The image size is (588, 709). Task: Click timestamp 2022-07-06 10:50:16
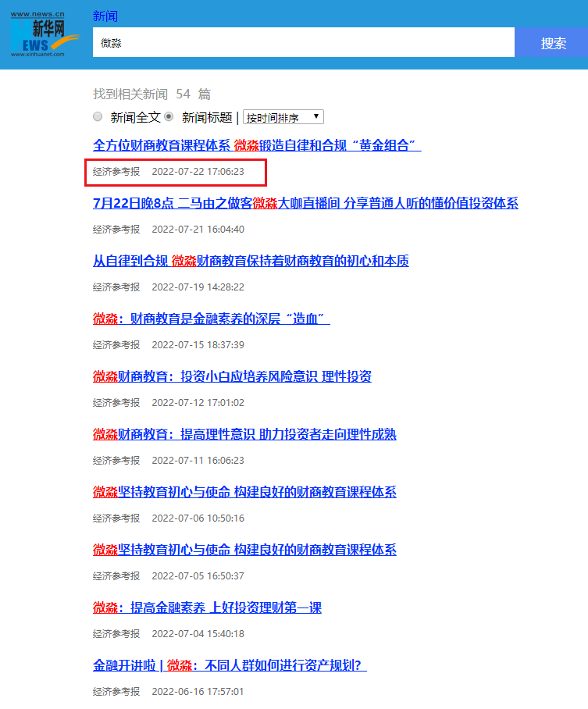198,518
